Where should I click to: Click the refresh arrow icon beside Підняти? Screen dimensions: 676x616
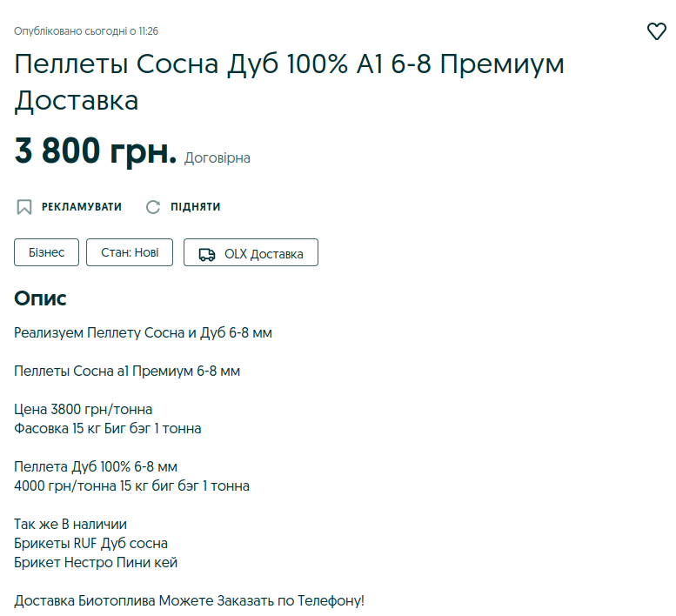pos(153,207)
